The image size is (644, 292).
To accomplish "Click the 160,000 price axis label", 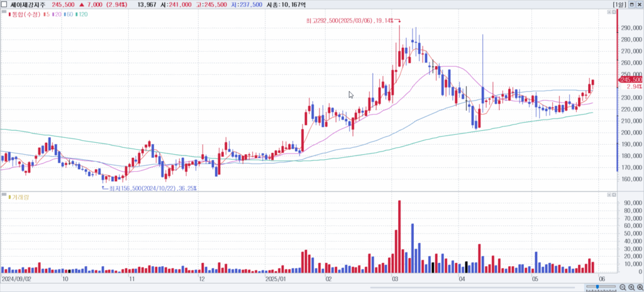I will [x=631, y=179].
